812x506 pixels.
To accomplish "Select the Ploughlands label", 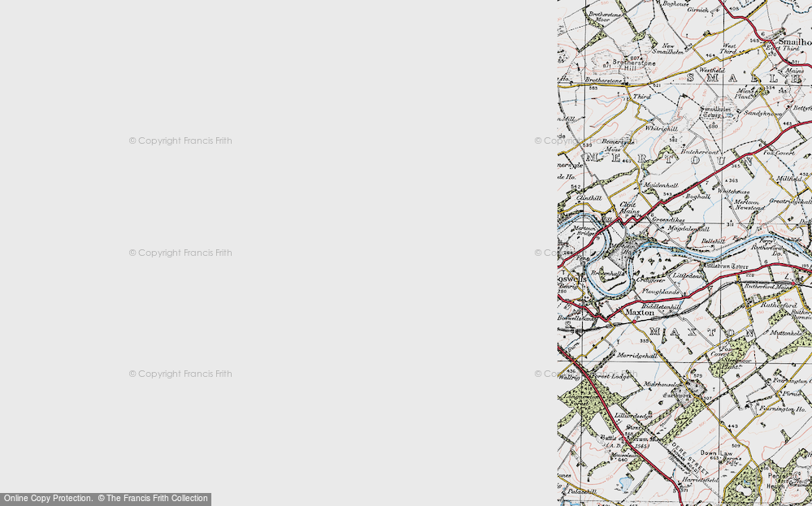I will click(660, 292).
